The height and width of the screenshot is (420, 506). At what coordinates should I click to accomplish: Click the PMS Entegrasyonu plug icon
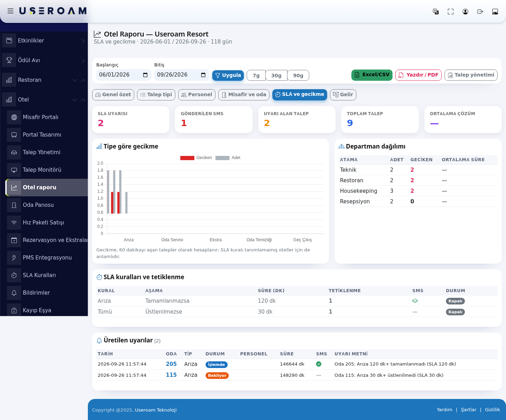point(14,258)
